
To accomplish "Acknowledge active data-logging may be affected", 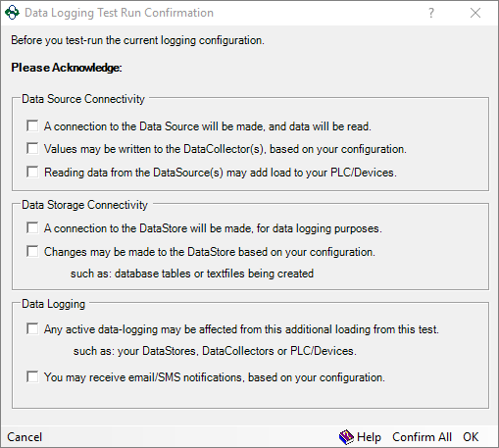I will point(32,328).
